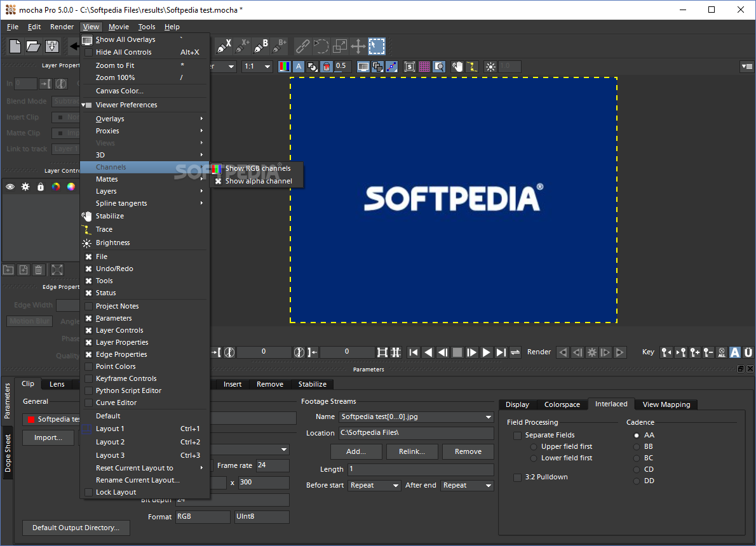Image resolution: width=756 pixels, height=546 pixels.
Task: Click the Save Project icon
Action: pos(51,46)
